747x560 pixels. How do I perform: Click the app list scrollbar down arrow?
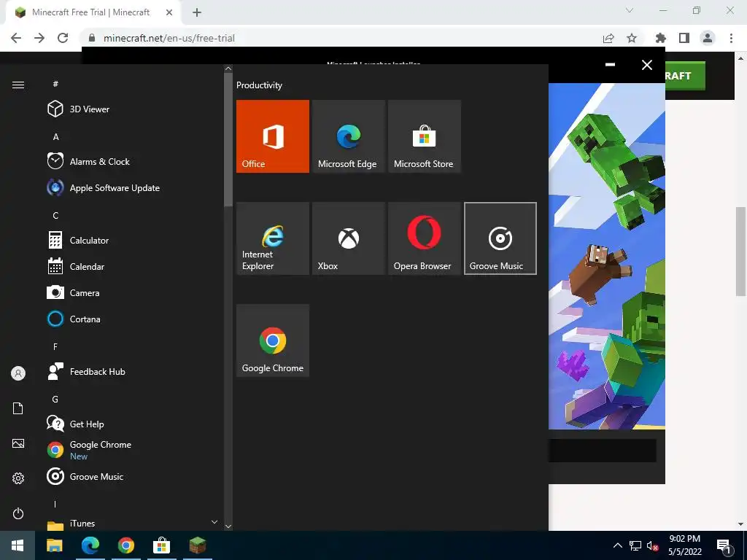point(228,526)
